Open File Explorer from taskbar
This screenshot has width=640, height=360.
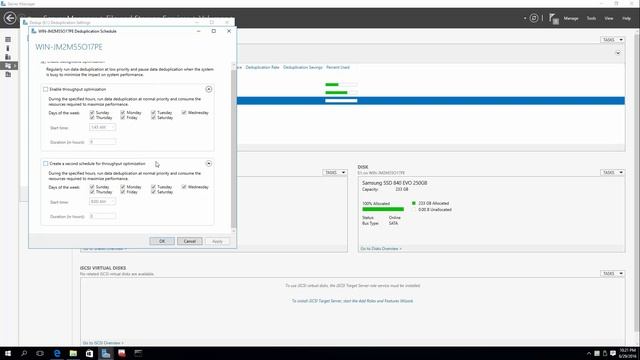(x=73, y=353)
